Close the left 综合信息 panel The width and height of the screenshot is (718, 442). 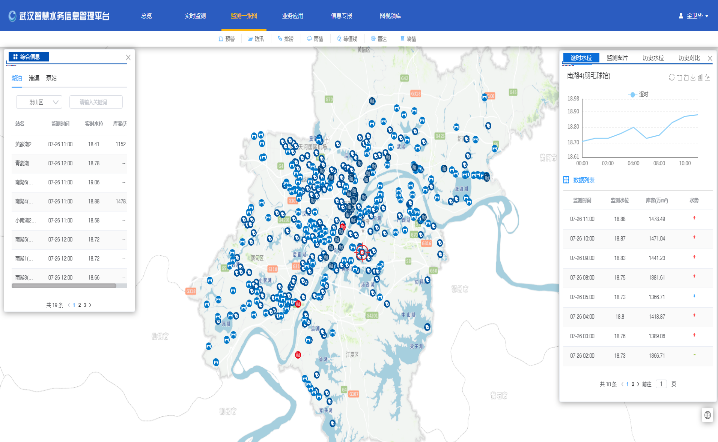(x=128, y=58)
